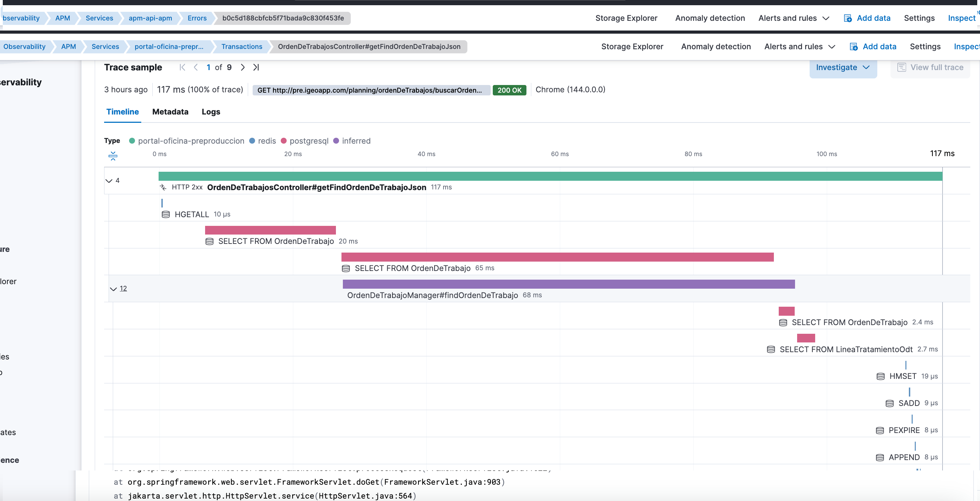The image size is (980, 501).
Task: Open Storage Explorer in lower header
Action: [x=632, y=47]
